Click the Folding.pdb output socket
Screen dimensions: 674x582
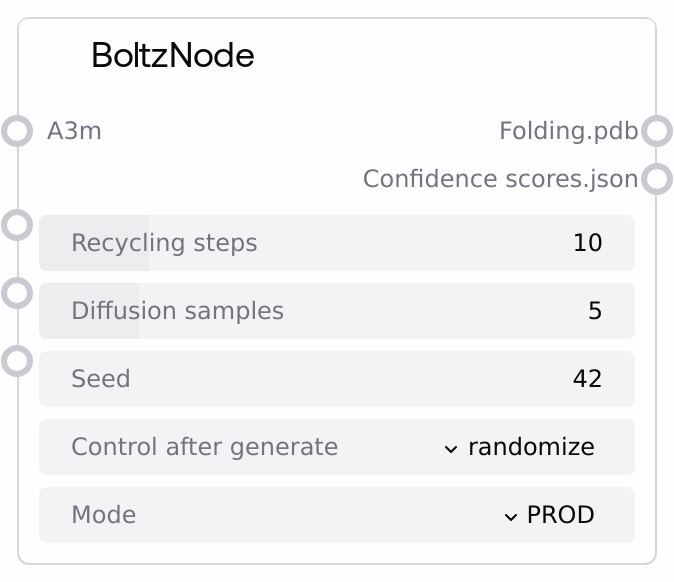(x=656, y=131)
